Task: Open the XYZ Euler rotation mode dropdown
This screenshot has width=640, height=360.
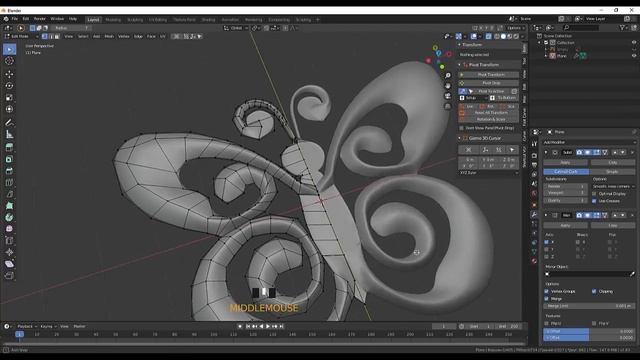Action: click(489, 173)
